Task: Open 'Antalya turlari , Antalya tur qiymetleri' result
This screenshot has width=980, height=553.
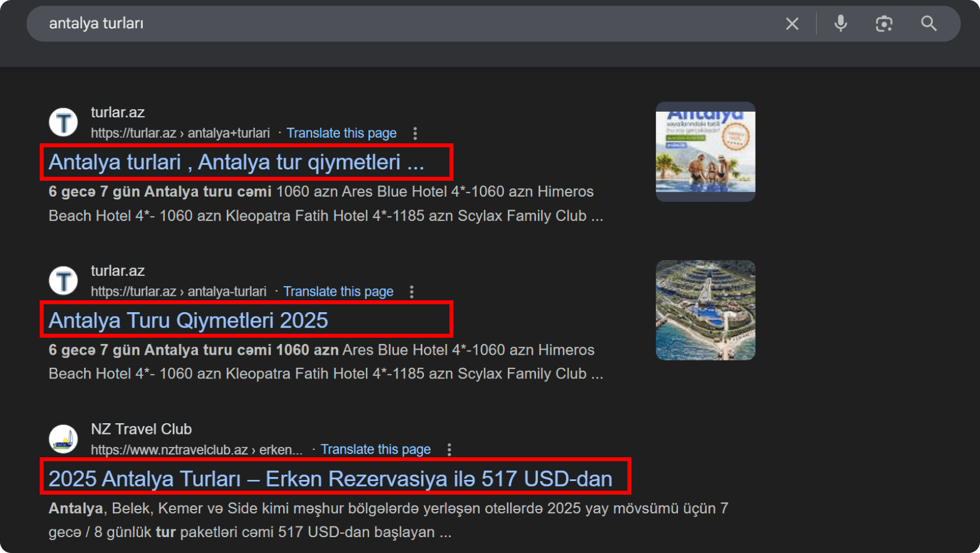Action: click(236, 162)
